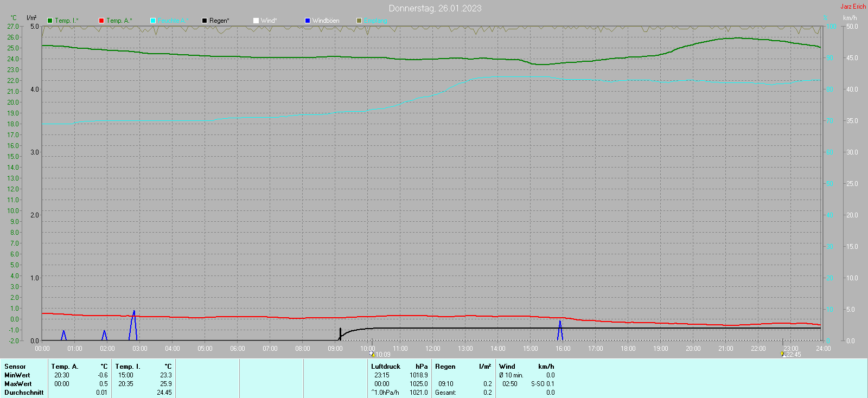This screenshot has width=868, height=398.
Task: Click the cyan Feuchte A. legend square
Action: (153, 21)
